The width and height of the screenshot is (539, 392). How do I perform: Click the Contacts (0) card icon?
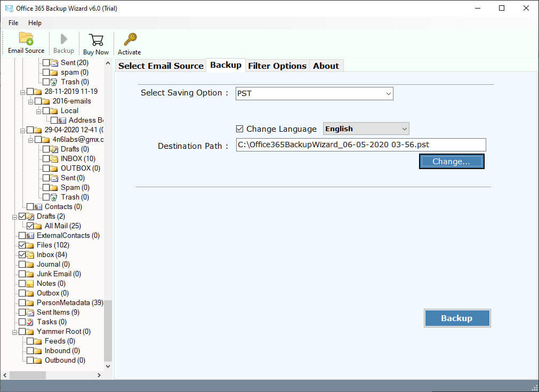tap(38, 207)
